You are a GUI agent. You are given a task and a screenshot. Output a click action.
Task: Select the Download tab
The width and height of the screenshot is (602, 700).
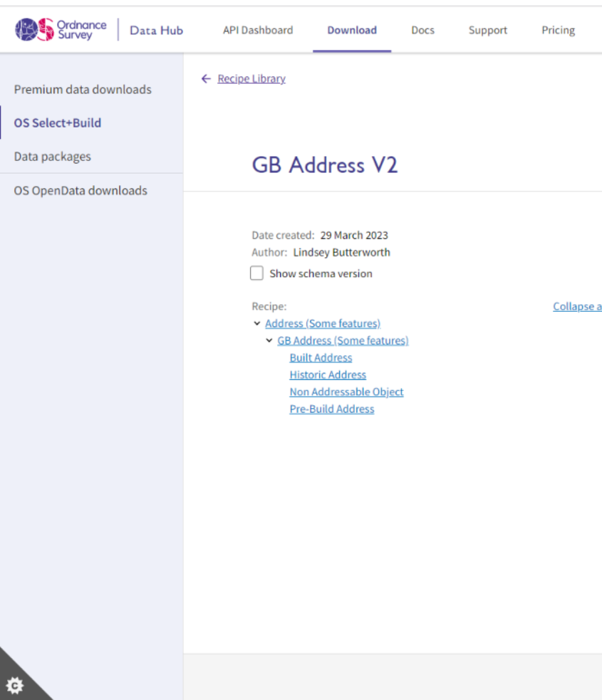[x=351, y=30]
